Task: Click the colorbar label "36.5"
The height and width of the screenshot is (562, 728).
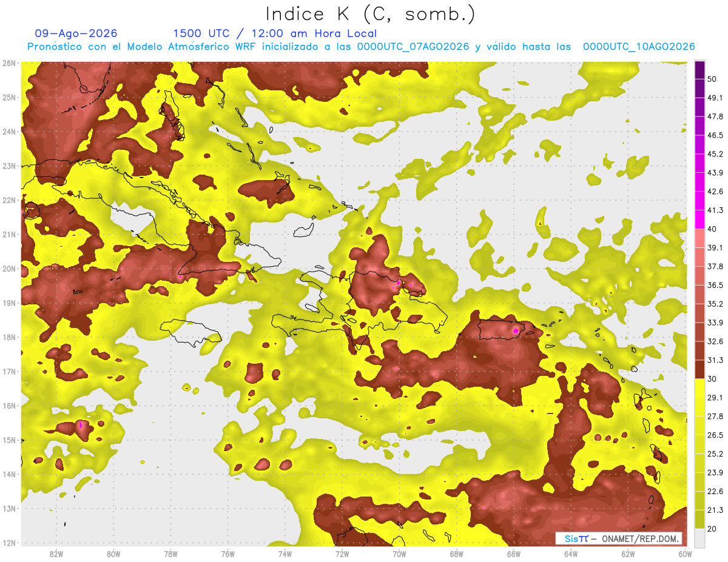Action: (715, 285)
